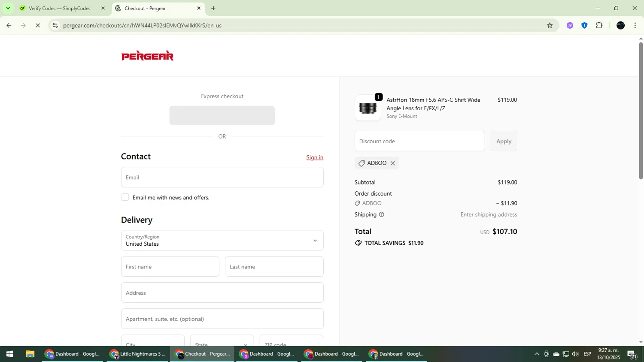644x362 pixels.
Task: Remove the ADBOO discount code tag
Action: tap(392, 163)
